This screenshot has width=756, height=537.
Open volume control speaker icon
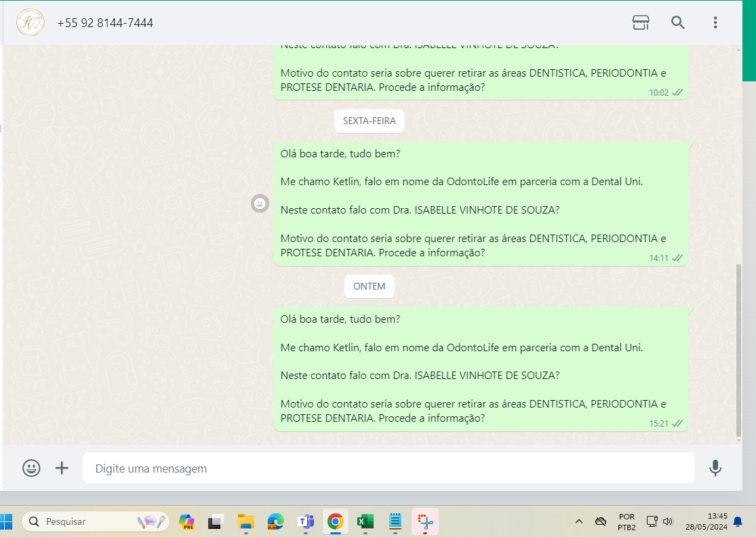pyautogui.click(x=668, y=521)
